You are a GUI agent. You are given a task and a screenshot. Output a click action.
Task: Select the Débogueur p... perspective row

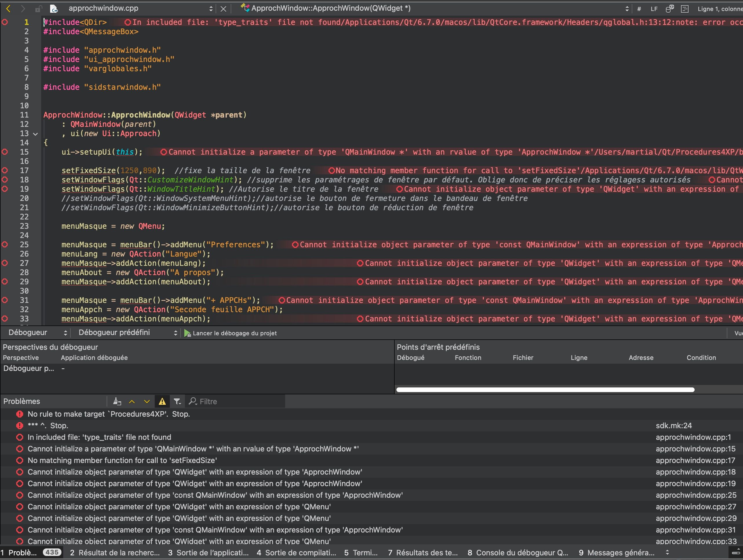pos(197,368)
